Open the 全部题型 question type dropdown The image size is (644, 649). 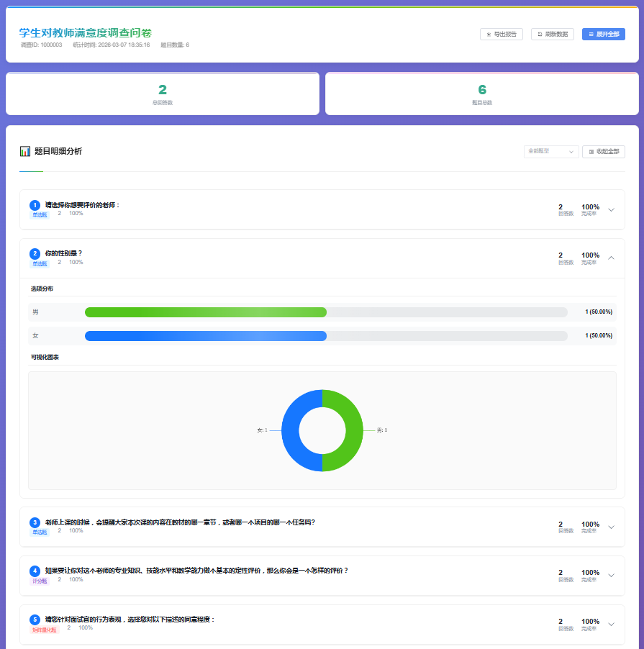(x=550, y=152)
